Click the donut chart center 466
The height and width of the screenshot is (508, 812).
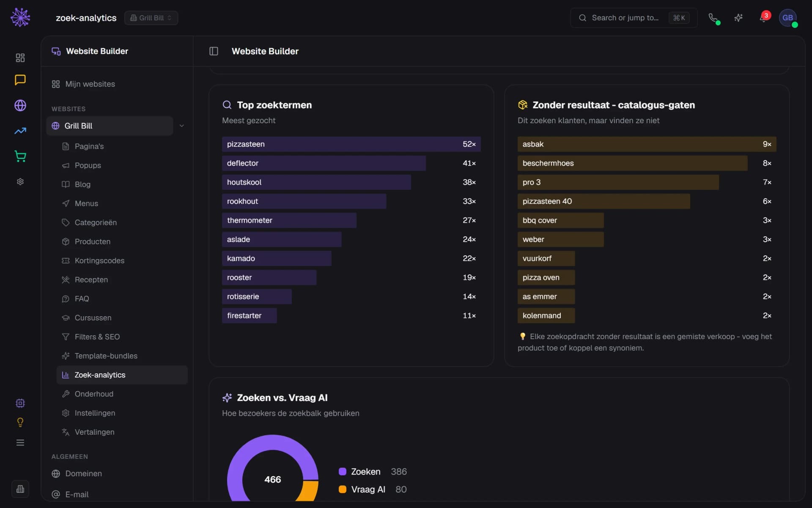[x=272, y=479]
